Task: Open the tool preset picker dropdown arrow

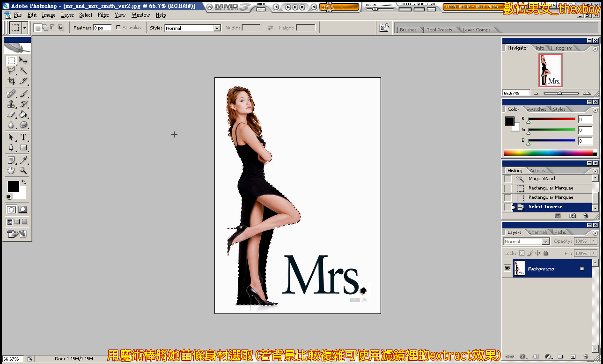Action: coord(24,28)
